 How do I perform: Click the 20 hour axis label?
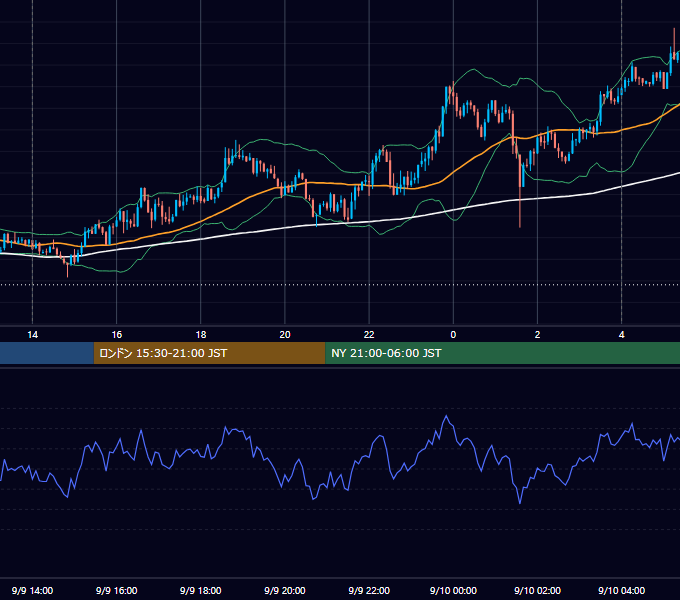pyautogui.click(x=285, y=335)
